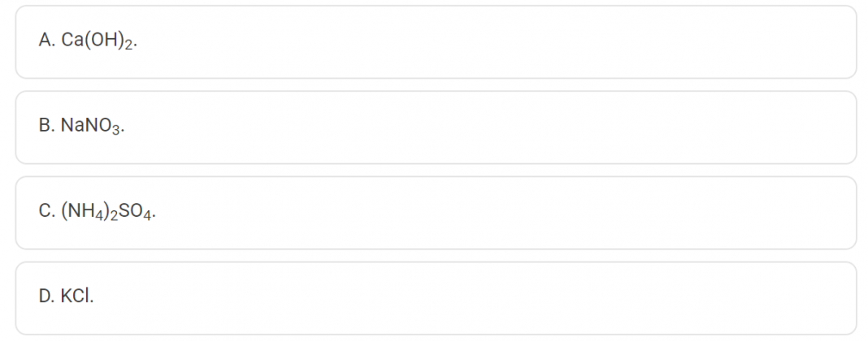Click the letter D option label
This screenshot has width=868, height=341.
[44, 297]
